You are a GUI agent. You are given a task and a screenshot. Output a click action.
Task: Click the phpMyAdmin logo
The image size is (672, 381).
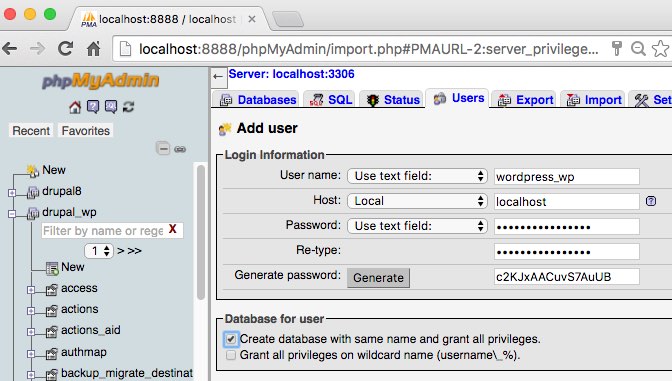pos(101,81)
